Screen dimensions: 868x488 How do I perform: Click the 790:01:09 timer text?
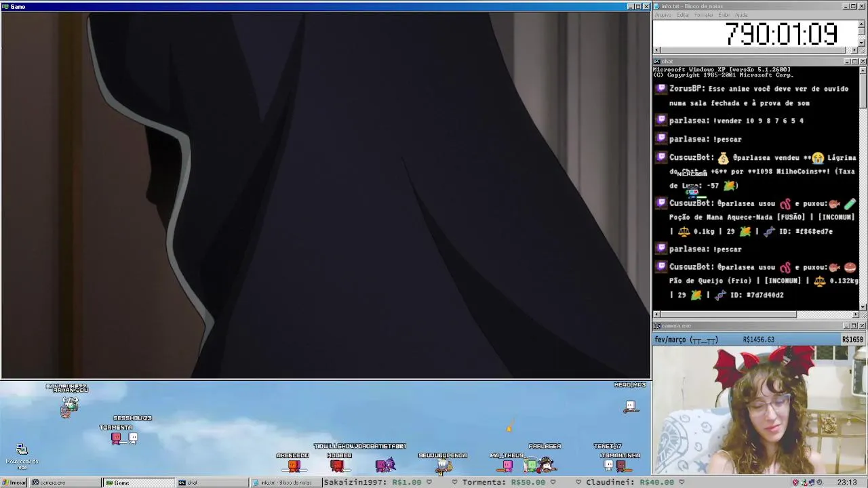(782, 33)
